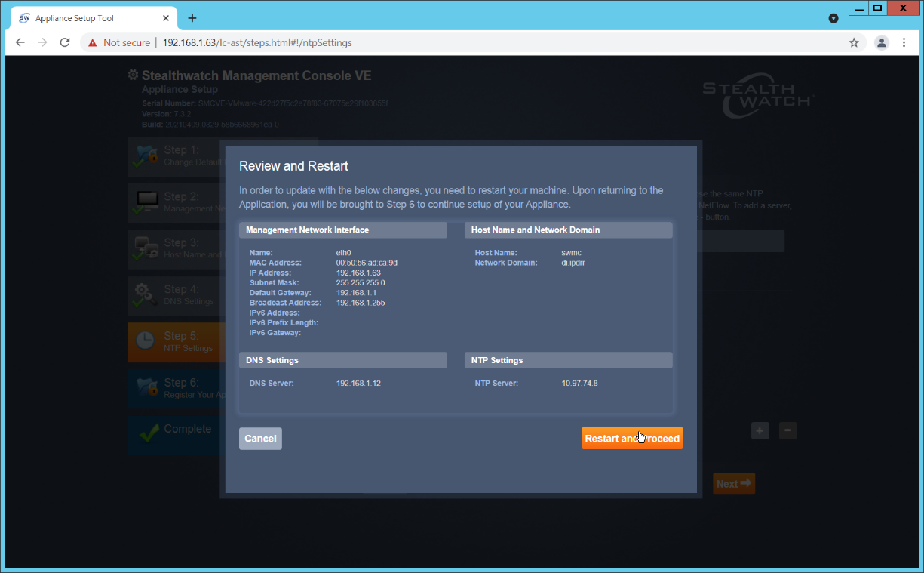Open Chrome three-dot menu
924x573 pixels.
[x=904, y=43]
